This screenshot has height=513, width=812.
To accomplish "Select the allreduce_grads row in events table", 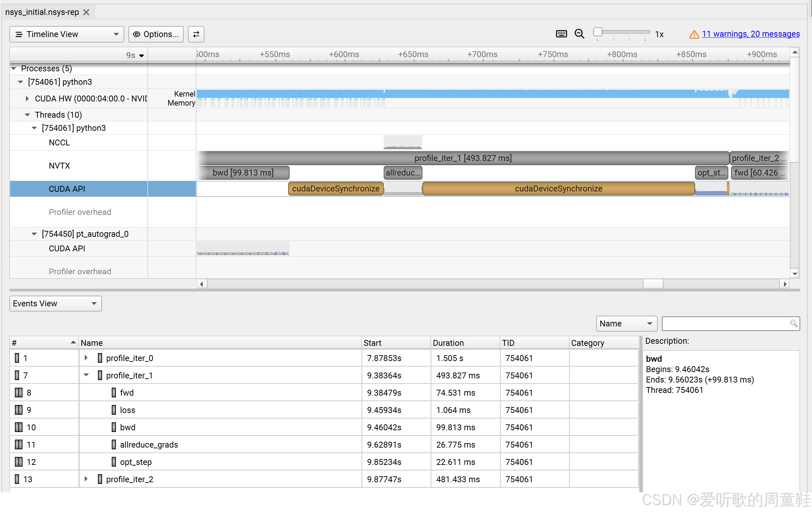I will pos(149,444).
